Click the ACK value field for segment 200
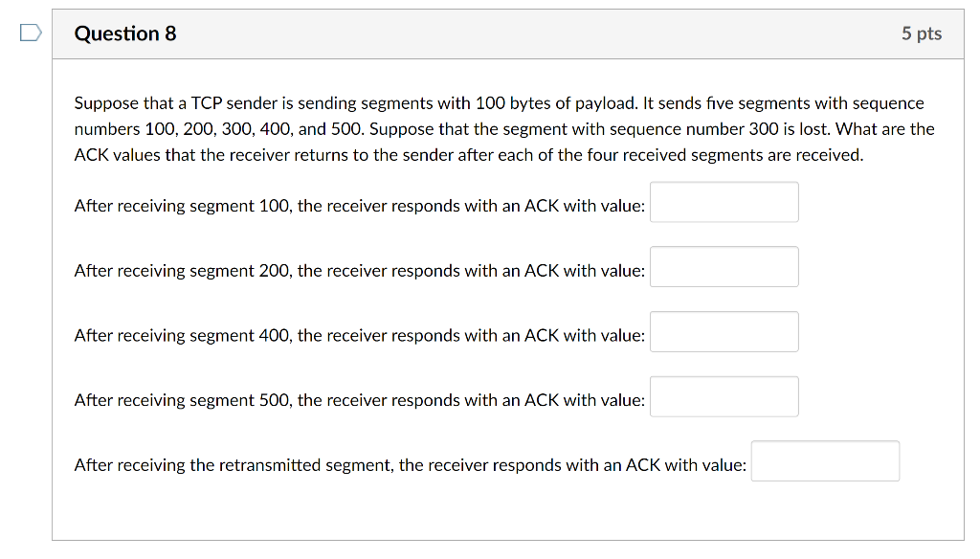Viewport: 980px width, 559px height. [724, 267]
